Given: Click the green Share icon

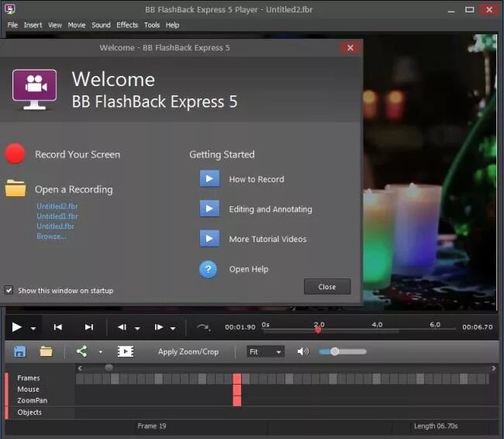Looking at the screenshot, I should tap(81, 351).
